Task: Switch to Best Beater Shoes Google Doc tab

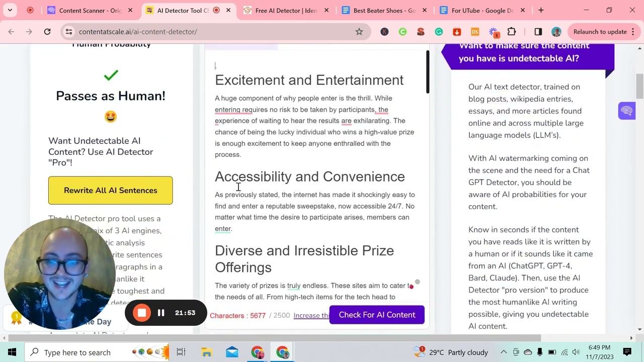Action: pyautogui.click(x=385, y=10)
